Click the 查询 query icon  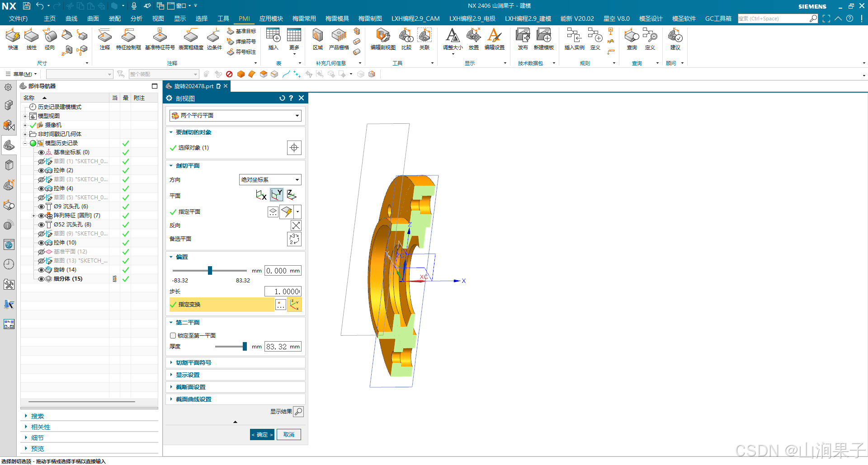[632, 39]
